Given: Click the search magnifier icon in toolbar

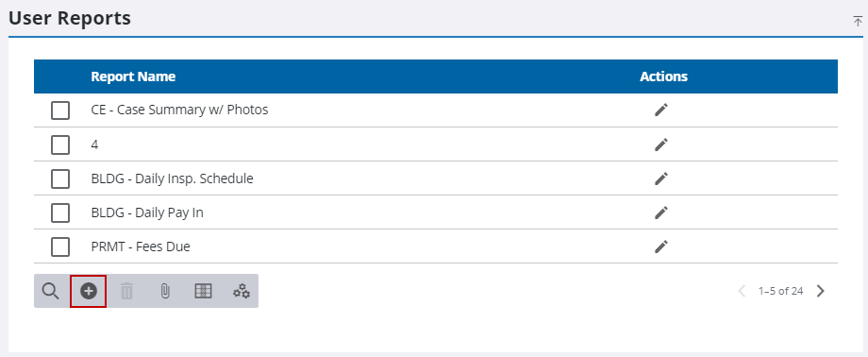Looking at the screenshot, I should coord(50,291).
